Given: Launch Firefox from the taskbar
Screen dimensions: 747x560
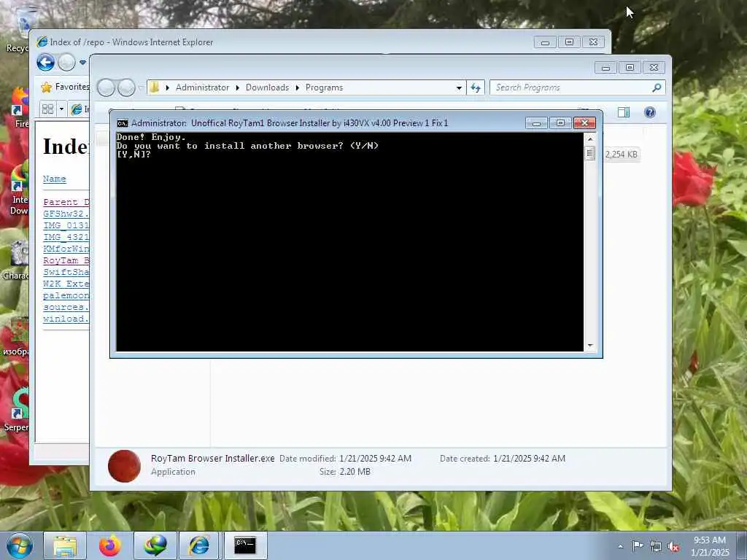Looking at the screenshot, I should click(110, 545).
